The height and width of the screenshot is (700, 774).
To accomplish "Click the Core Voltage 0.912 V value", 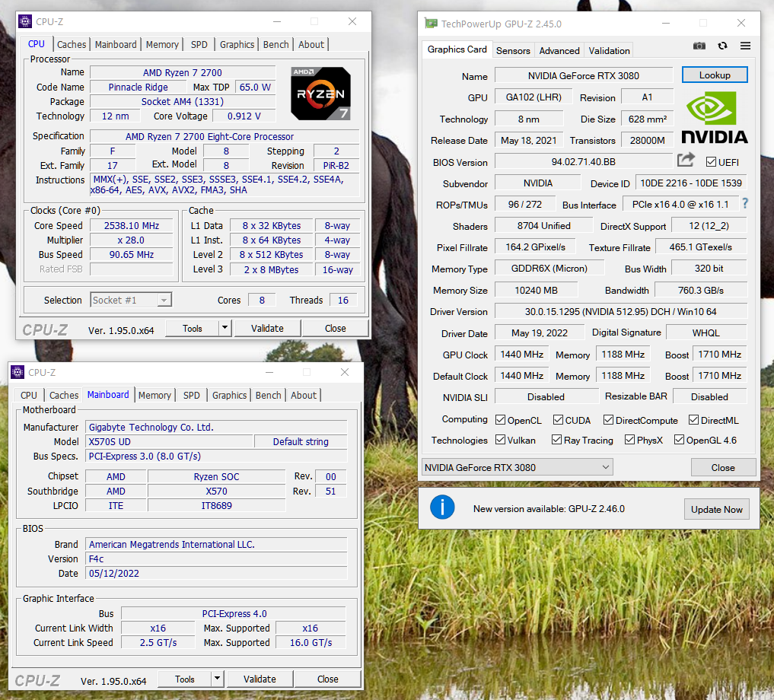I will point(244,116).
